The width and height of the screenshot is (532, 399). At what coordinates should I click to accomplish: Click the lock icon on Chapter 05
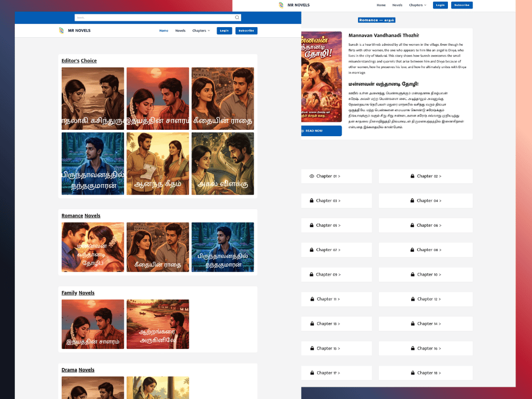312,226
